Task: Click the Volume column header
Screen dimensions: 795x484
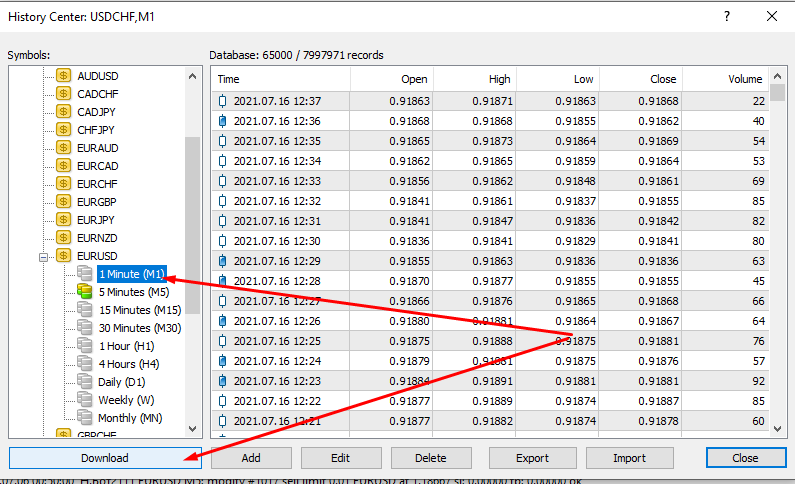Action: tap(726, 79)
